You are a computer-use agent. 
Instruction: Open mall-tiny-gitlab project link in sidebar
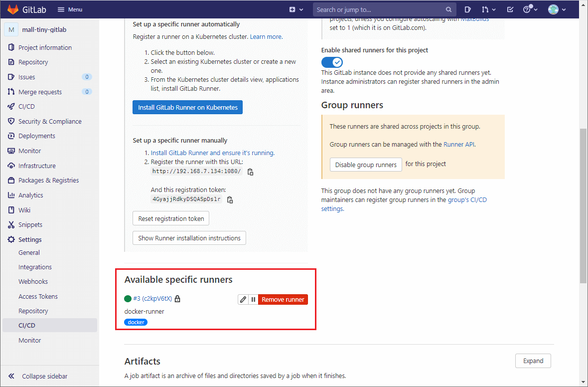[44, 29]
